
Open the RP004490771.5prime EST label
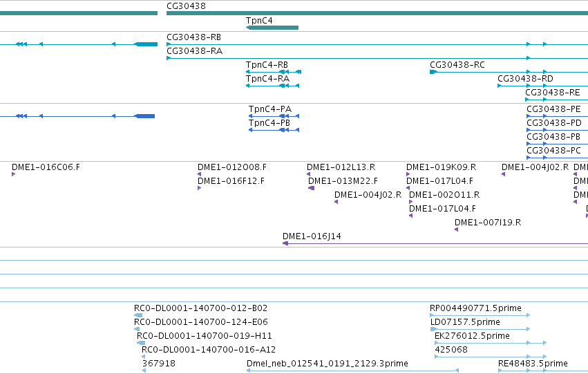tap(475, 308)
